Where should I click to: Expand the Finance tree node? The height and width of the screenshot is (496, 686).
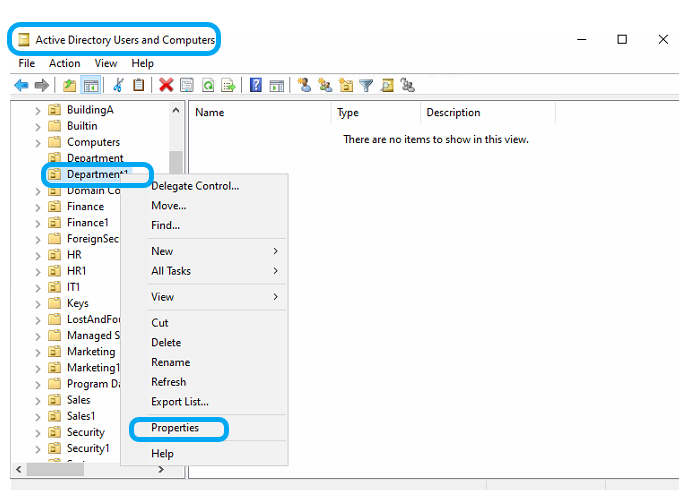coord(38,207)
